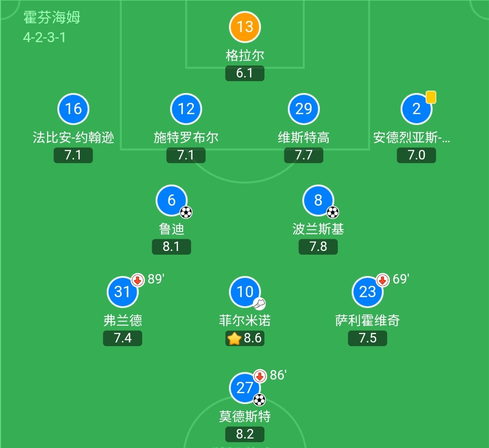This screenshot has height=448, width=489.
Task: Click the star icon in 菲尔米诺's rating
Action: [234, 338]
